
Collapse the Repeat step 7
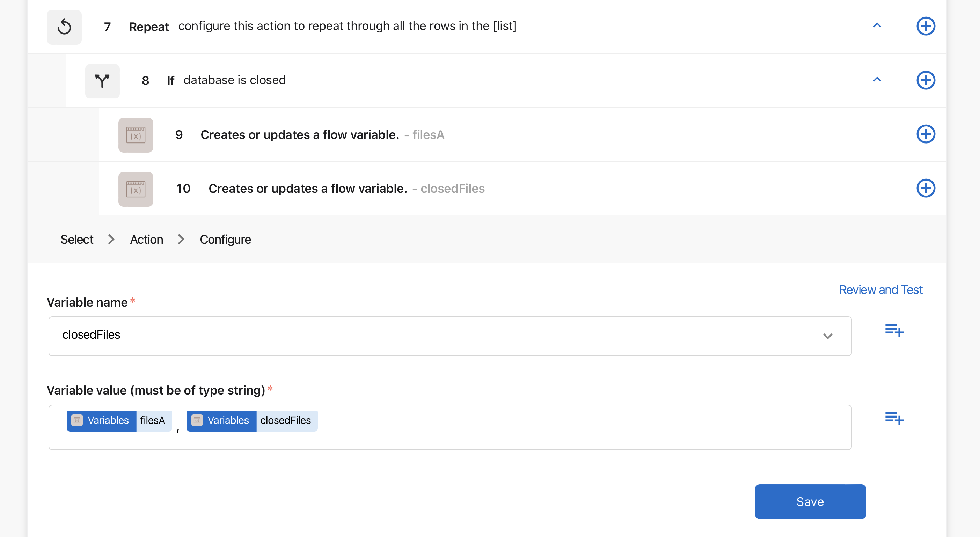877,25
